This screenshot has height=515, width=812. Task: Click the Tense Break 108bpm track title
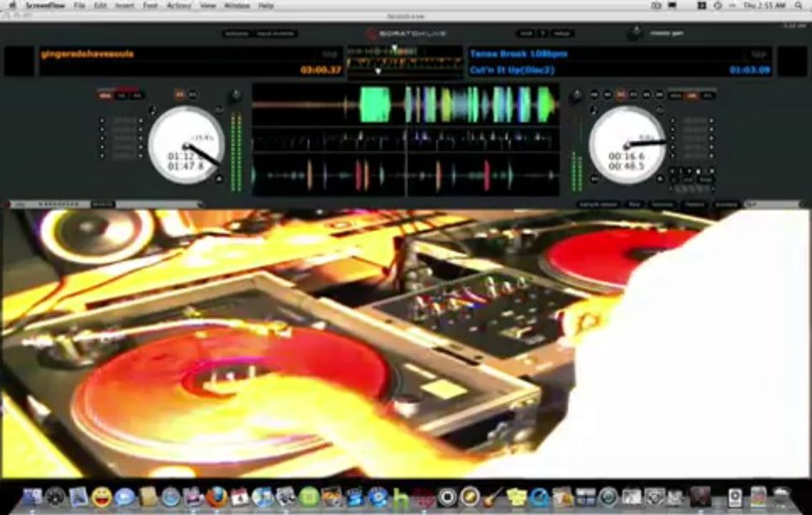pos(519,54)
